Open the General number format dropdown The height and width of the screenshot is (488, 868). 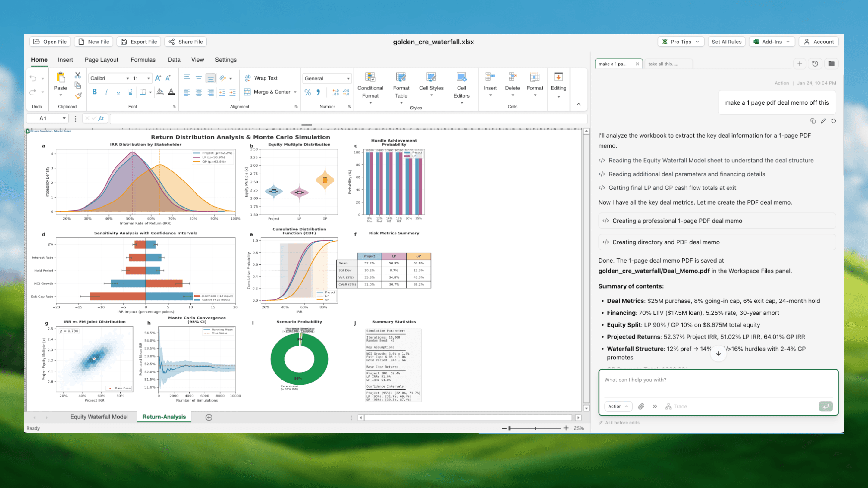pos(348,78)
